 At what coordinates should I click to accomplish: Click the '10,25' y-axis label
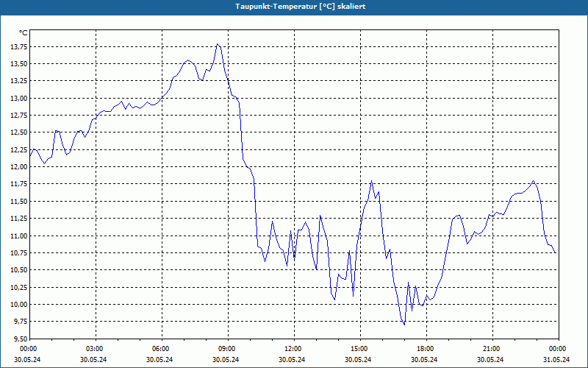point(19,287)
